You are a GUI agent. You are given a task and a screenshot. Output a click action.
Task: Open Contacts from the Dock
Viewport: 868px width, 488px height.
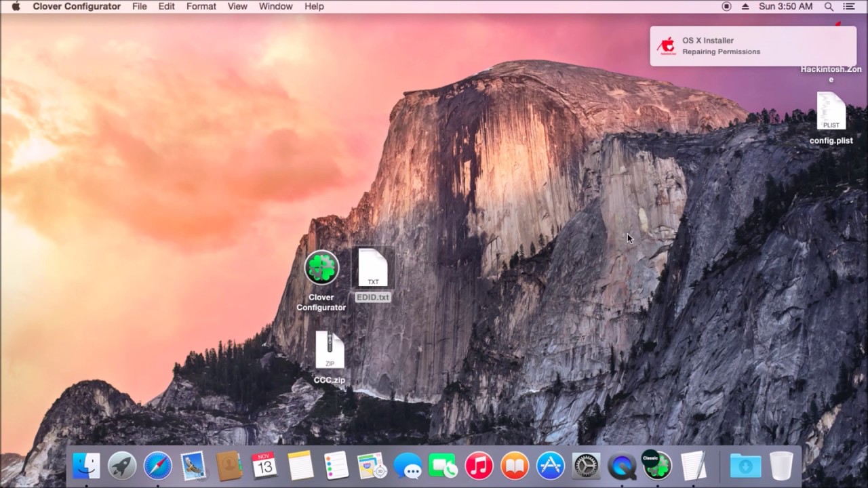pyautogui.click(x=229, y=466)
